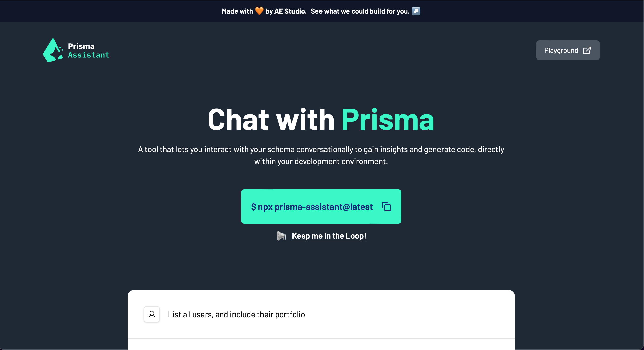Image resolution: width=644 pixels, height=350 pixels.
Task: Choose the List all users suggestion prompt
Action: click(237, 314)
